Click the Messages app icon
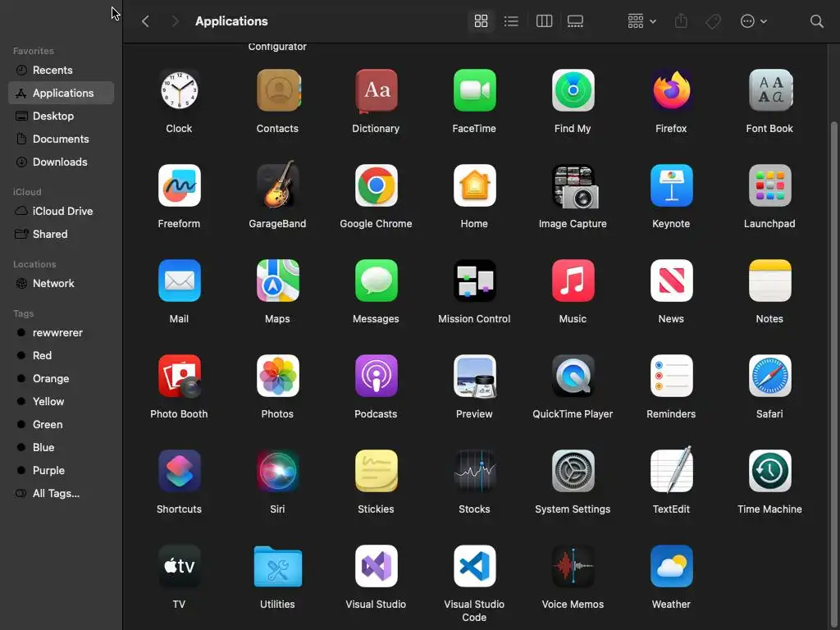The width and height of the screenshot is (840, 630). [x=376, y=281]
